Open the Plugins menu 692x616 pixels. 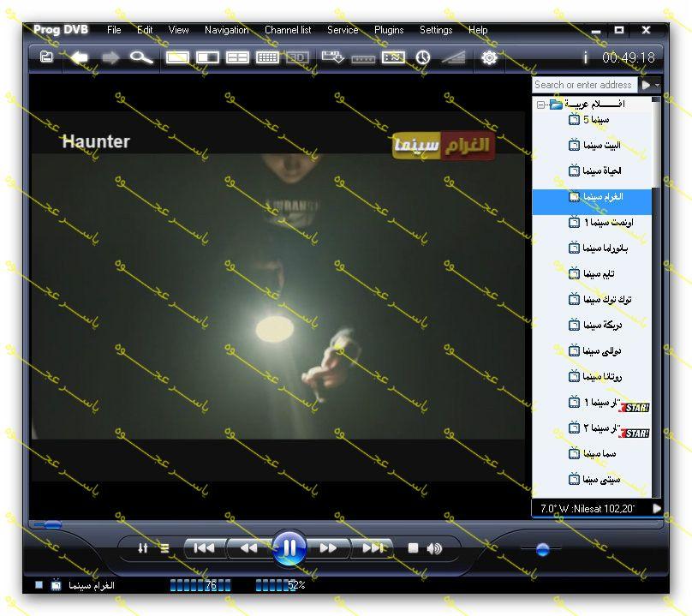(389, 30)
